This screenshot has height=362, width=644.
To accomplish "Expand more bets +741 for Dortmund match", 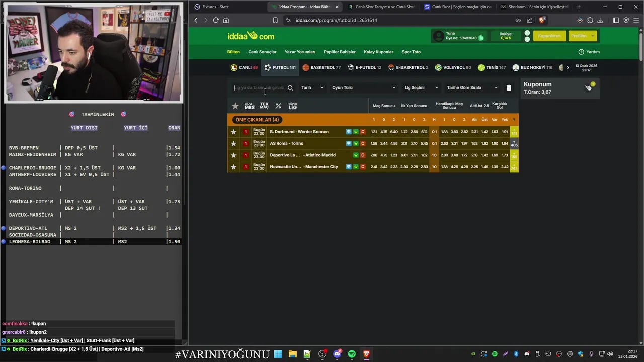I will pyautogui.click(x=514, y=132).
